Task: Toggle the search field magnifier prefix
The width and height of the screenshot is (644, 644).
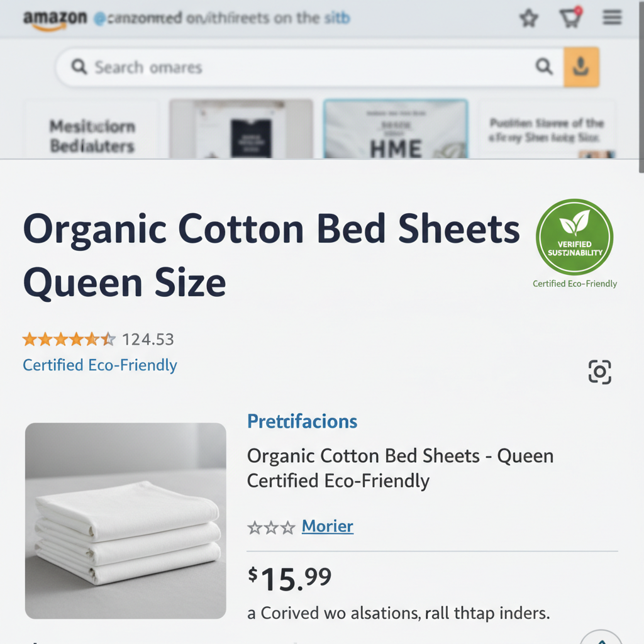Action: (78, 66)
